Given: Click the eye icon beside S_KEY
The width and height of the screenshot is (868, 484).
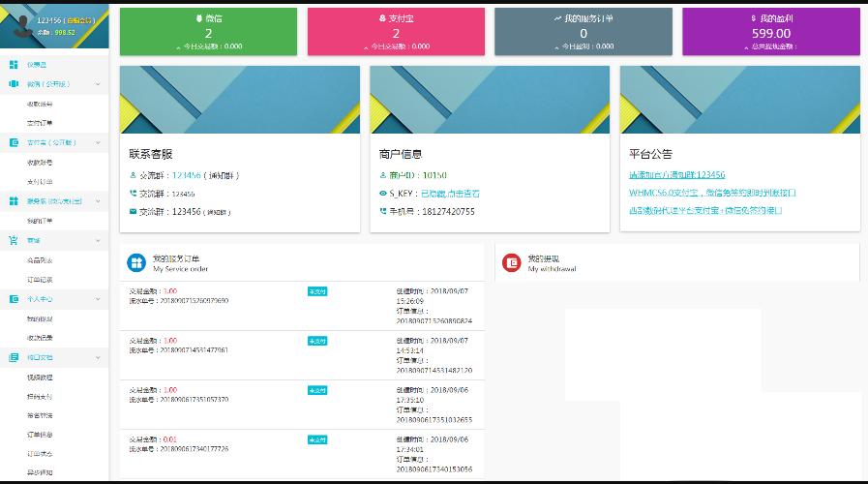Looking at the screenshot, I should pyautogui.click(x=382, y=194).
